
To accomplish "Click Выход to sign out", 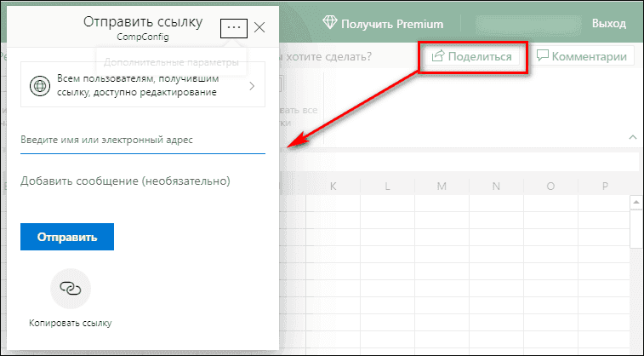I will [608, 24].
